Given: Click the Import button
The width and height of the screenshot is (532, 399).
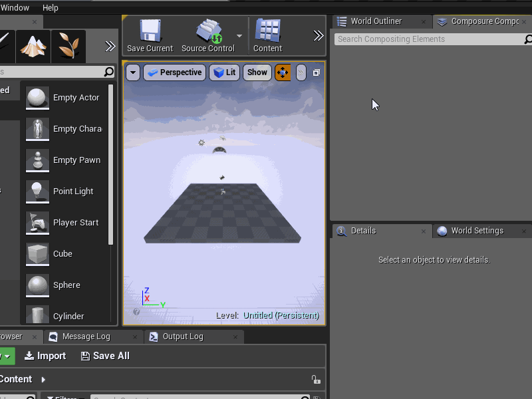Looking at the screenshot, I should pos(45,356).
